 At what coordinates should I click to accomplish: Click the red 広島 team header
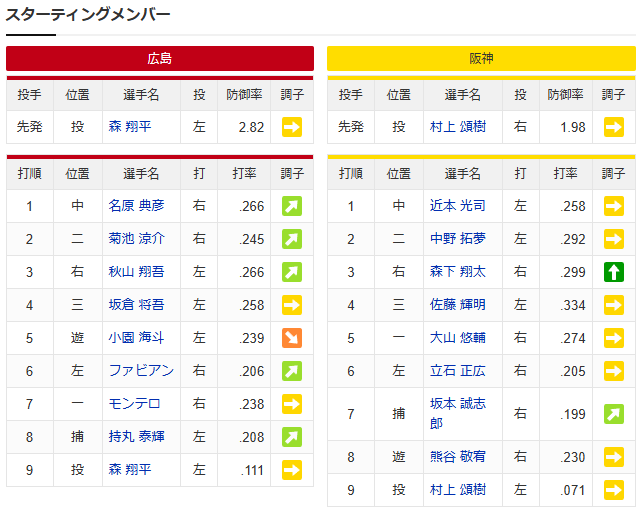(x=160, y=58)
